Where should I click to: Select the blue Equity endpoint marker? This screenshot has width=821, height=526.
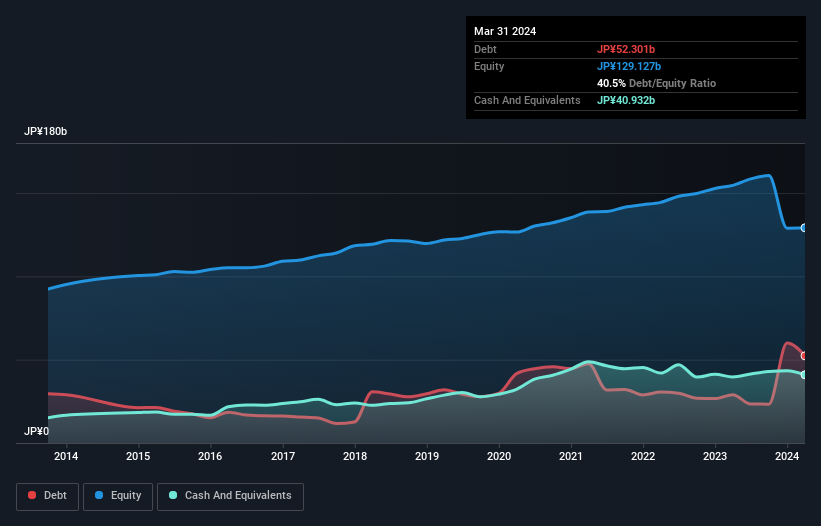[804, 228]
